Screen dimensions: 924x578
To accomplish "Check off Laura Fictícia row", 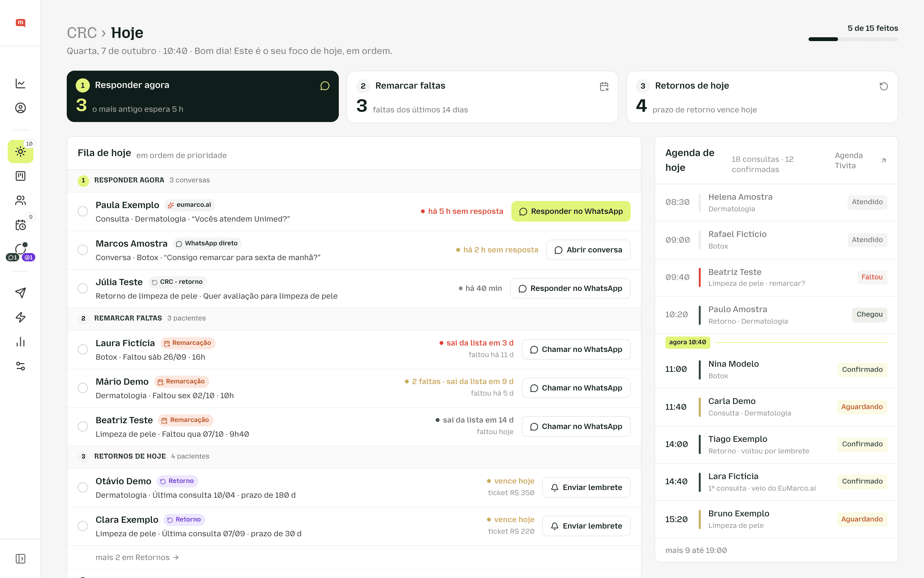I will (83, 349).
